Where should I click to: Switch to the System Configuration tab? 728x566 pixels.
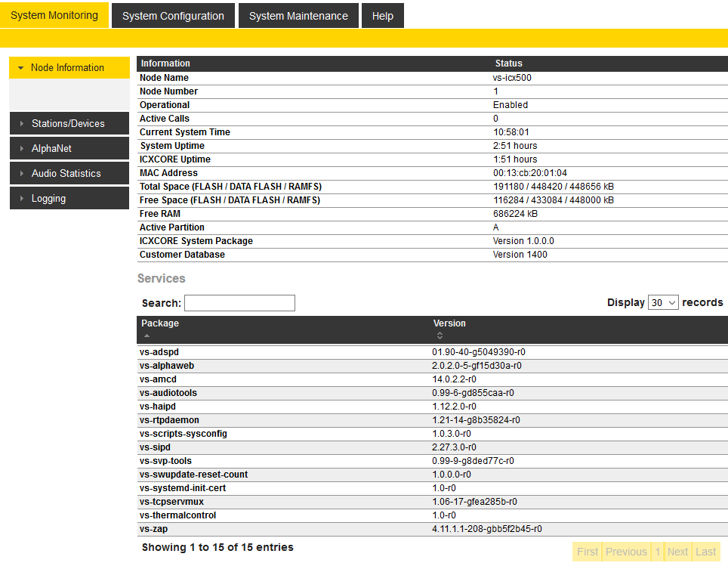[x=173, y=16]
